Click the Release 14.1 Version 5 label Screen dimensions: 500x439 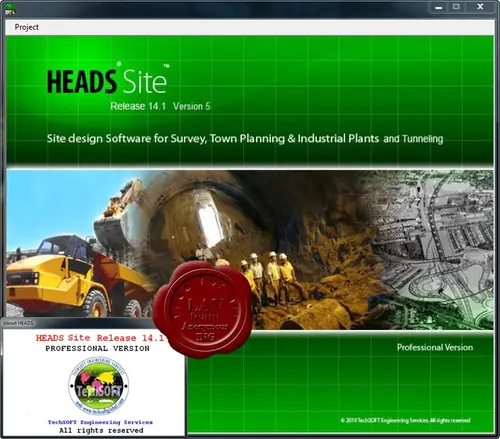click(160, 106)
